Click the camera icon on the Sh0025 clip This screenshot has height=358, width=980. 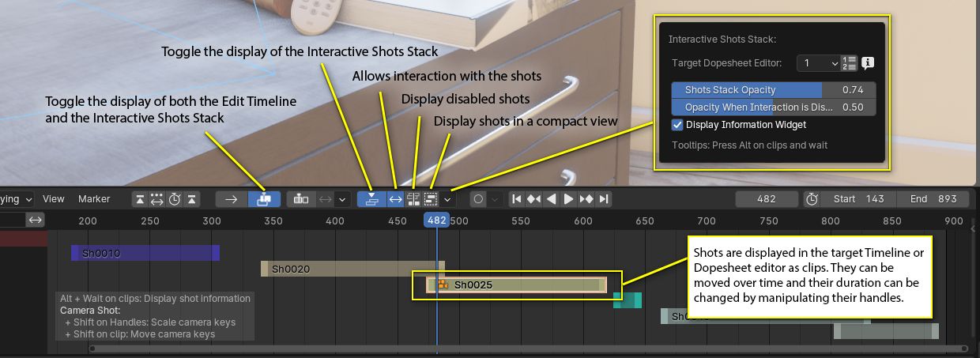point(443,285)
